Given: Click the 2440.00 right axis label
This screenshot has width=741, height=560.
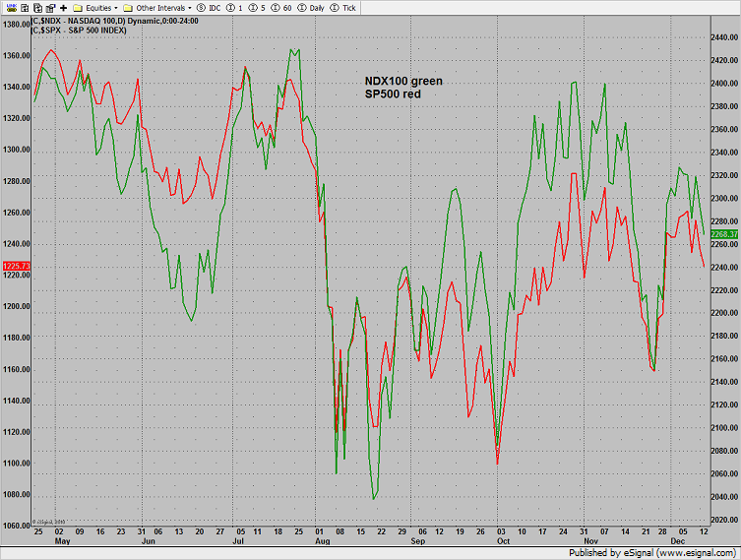Looking at the screenshot, I should [x=724, y=36].
